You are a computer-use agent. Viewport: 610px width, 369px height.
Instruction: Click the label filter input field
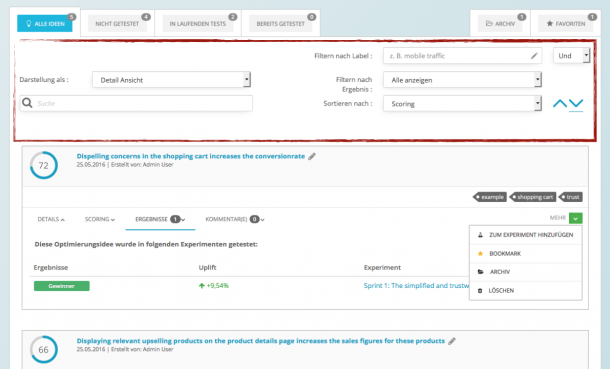tap(462, 56)
